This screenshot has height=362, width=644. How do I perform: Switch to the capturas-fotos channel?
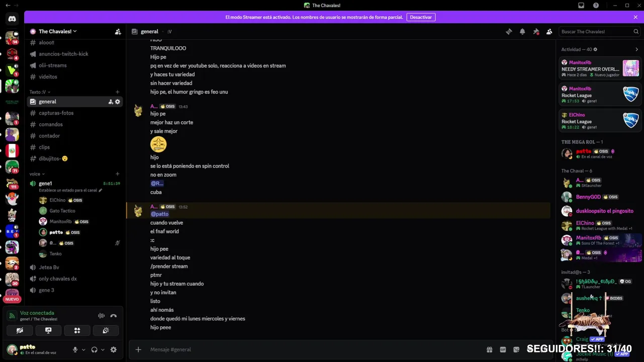[x=56, y=113]
